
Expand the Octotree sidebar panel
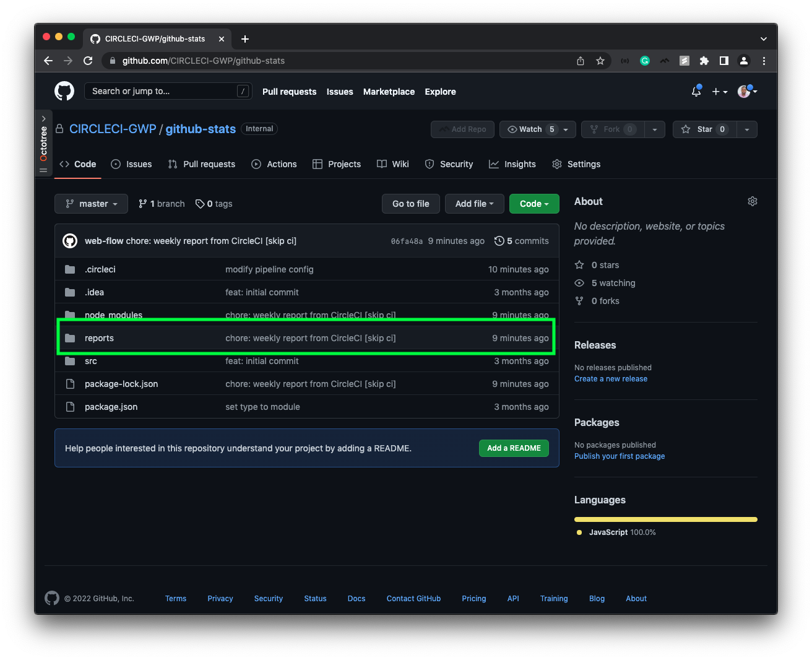point(43,118)
